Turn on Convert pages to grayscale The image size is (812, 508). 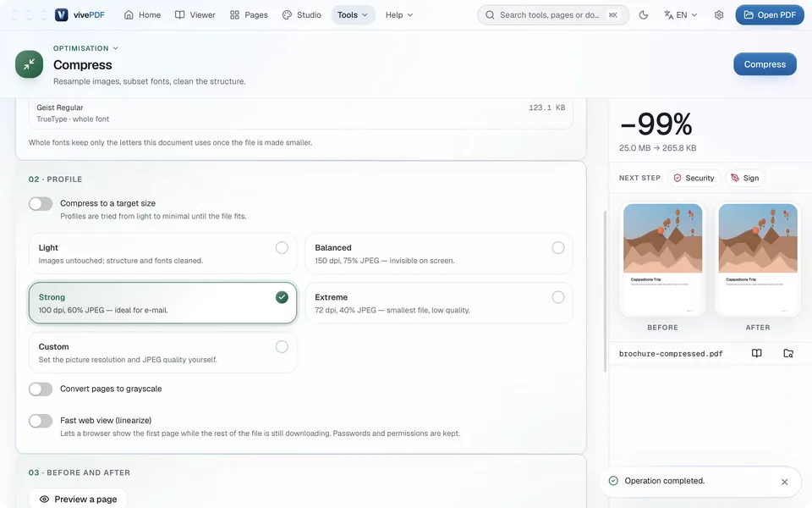tap(41, 389)
